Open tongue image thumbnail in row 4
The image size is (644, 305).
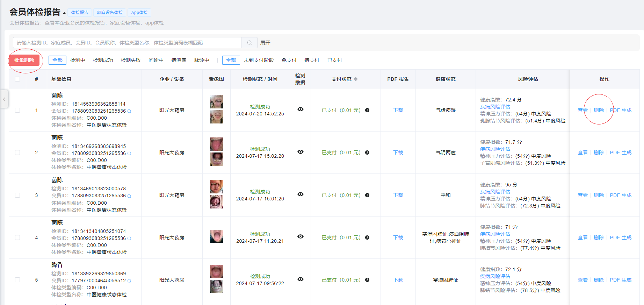(217, 236)
